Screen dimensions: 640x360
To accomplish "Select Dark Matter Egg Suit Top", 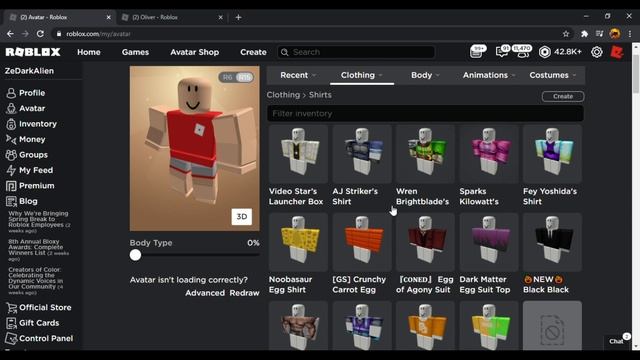I will 489,242.
